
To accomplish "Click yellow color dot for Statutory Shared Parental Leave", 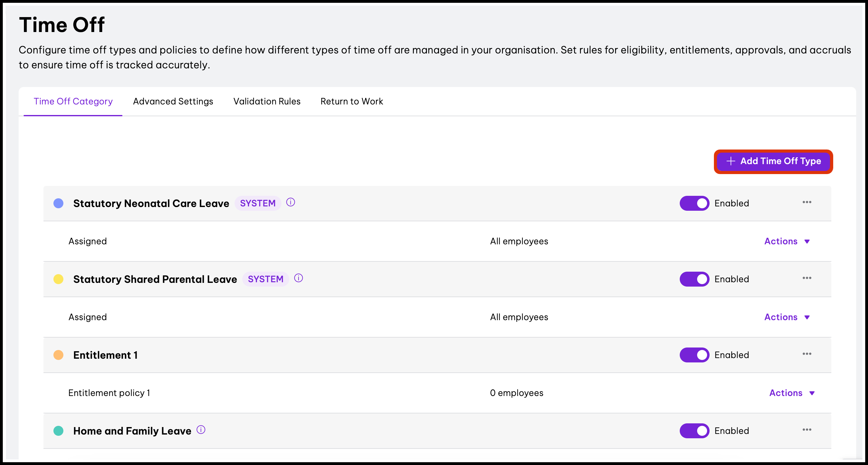I will click(x=59, y=279).
